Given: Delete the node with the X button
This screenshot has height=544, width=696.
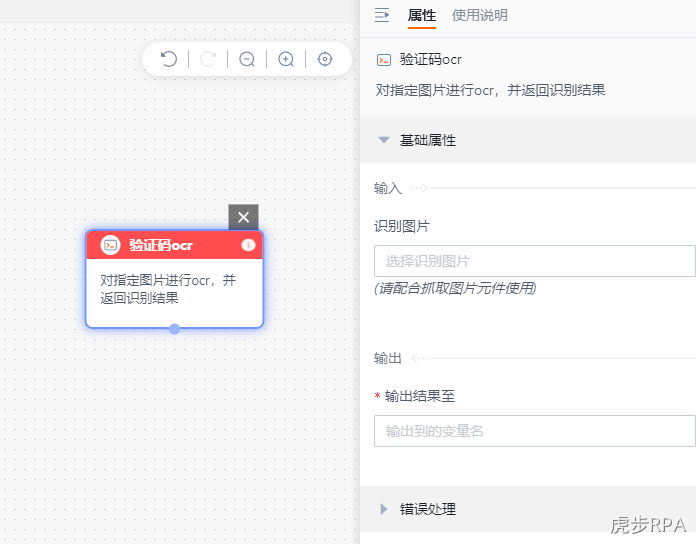Looking at the screenshot, I should pos(243,217).
